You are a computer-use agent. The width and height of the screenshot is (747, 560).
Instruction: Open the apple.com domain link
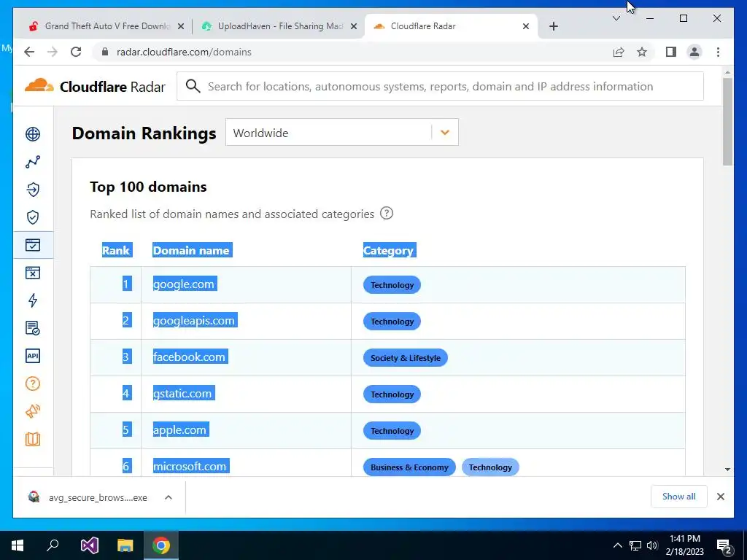click(x=180, y=429)
